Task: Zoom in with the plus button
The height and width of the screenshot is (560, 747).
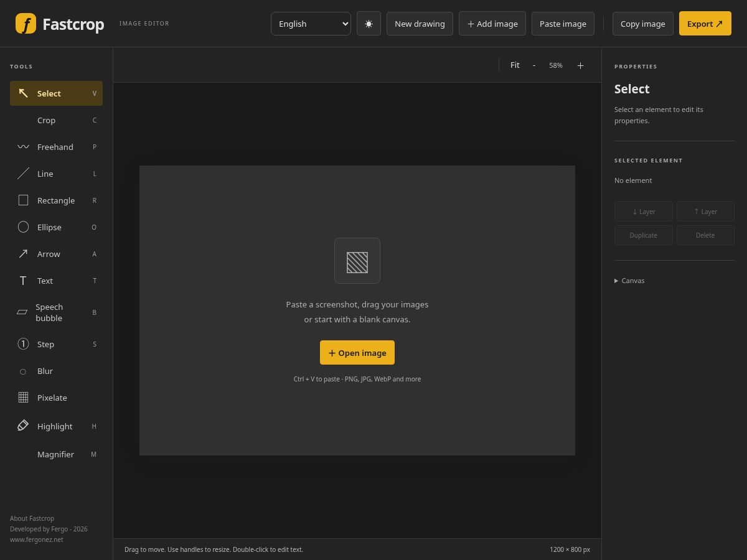Action: click(x=580, y=65)
